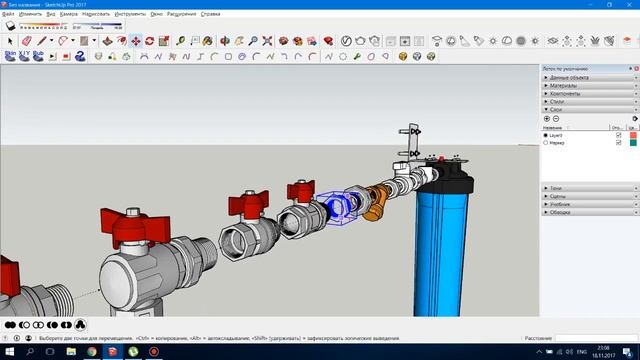This screenshot has height=360, width=640.
Task: Expand the Тени shadows panel
Action: coord(590,188)
